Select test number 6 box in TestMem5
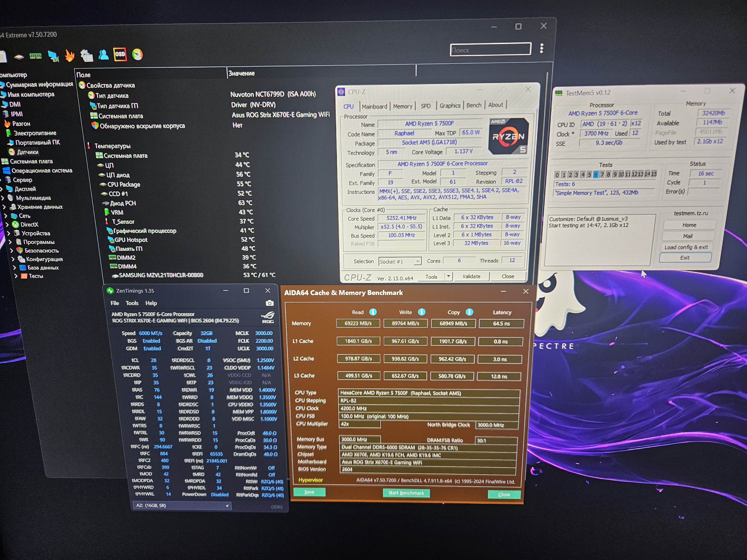This screenshot has width=747, height=560. point(596,175)
